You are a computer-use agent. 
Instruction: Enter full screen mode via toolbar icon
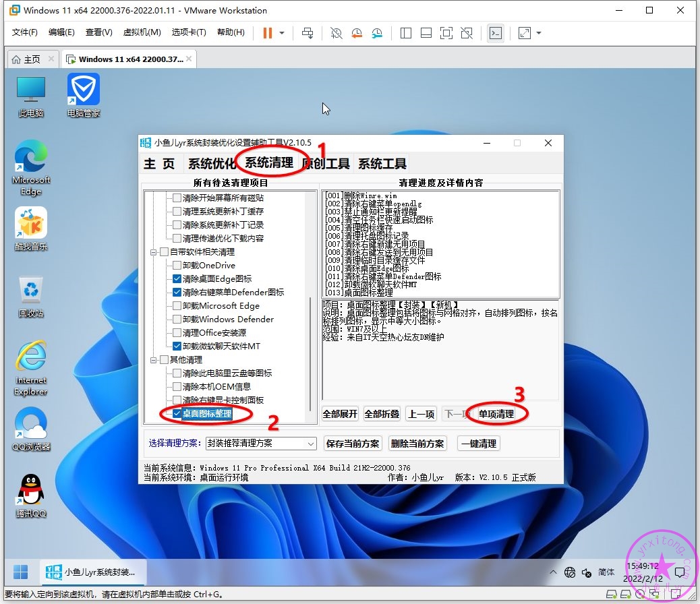coord(446,33)
